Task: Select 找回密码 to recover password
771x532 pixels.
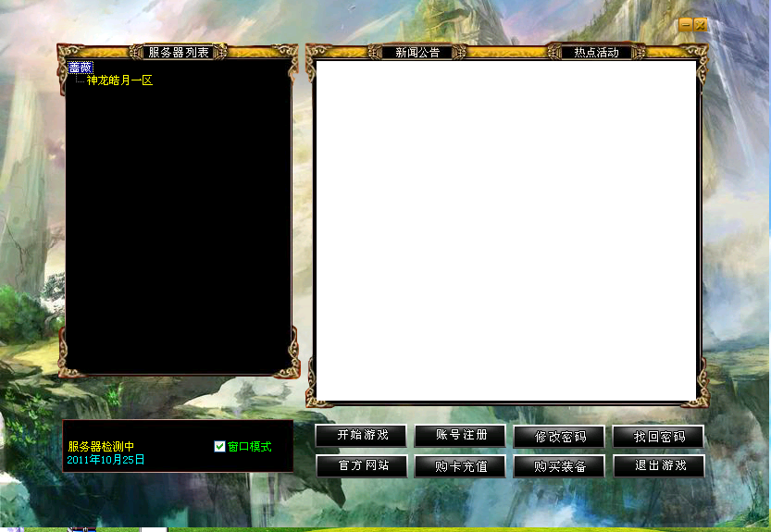Action: [x=658, y=437]
